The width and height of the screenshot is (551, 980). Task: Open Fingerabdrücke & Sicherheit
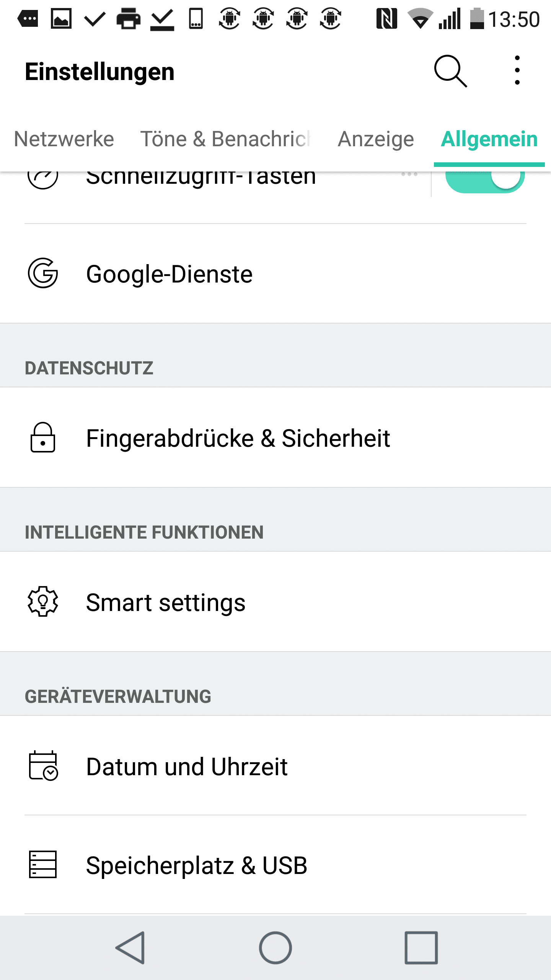click(x=238, y=438)
